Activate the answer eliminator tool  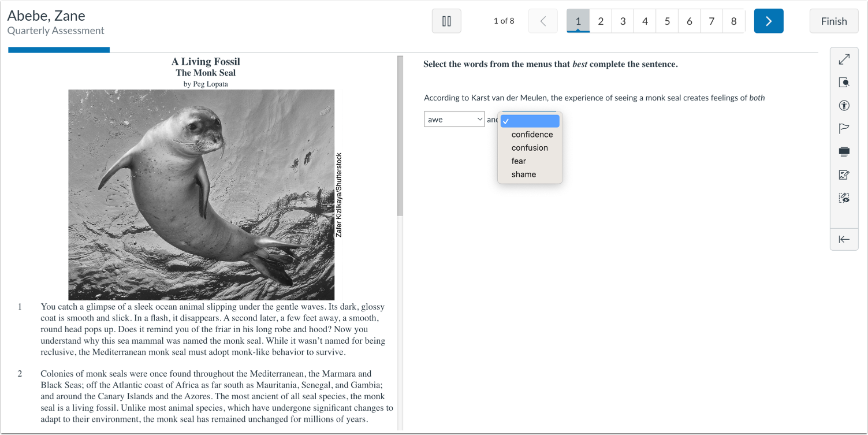844,198
